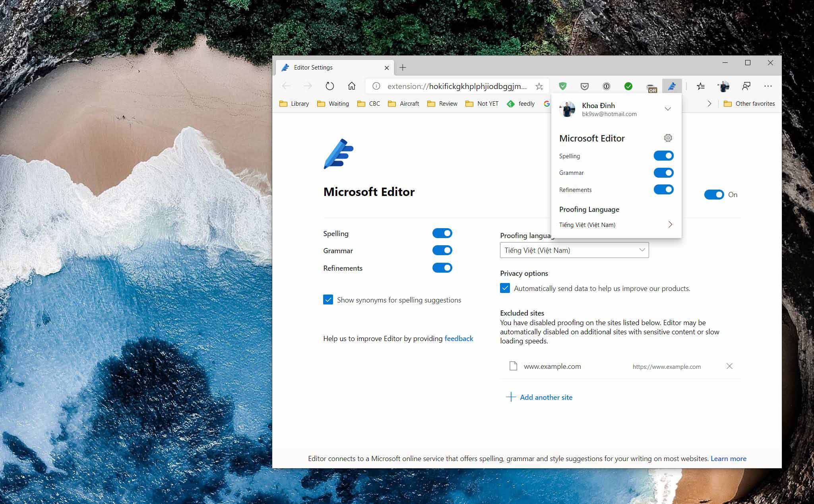Click the feedback link under Editor improvement
The height and width of the screenshot is (504, 814).
[459, 338]
